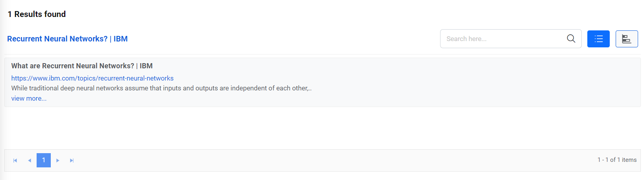Switch to the list view
This screenshot has width=644, height=180.
[x=598, y=39]
